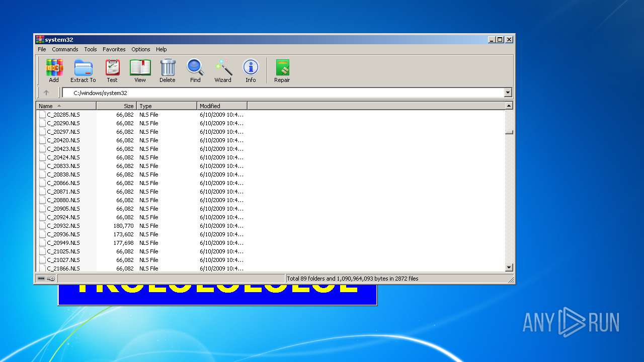Expand the address bar path dropdown
This screenshot has height=362, width=644.
pos(508,93)
